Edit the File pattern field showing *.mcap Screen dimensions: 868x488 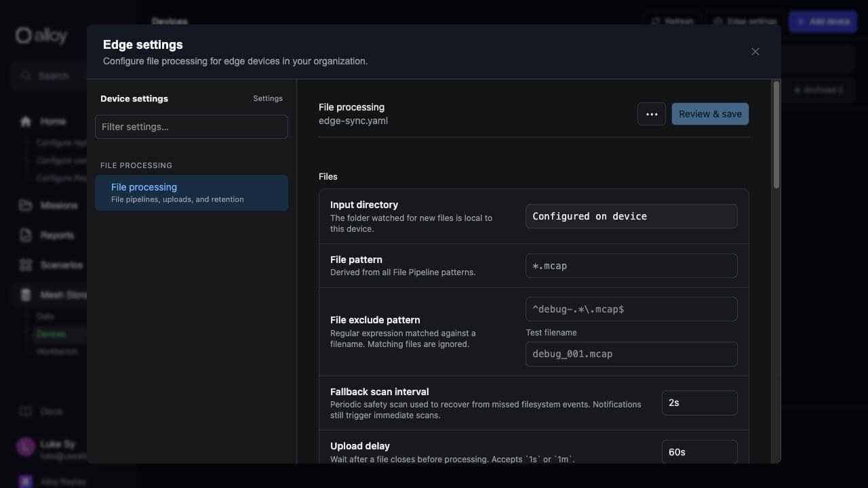click(x=631, y=266)
